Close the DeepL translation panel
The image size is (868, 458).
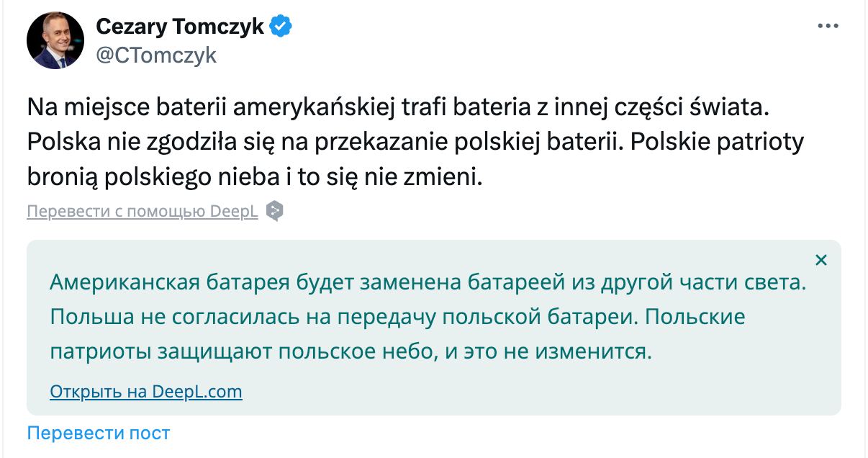tap(820, 260)
